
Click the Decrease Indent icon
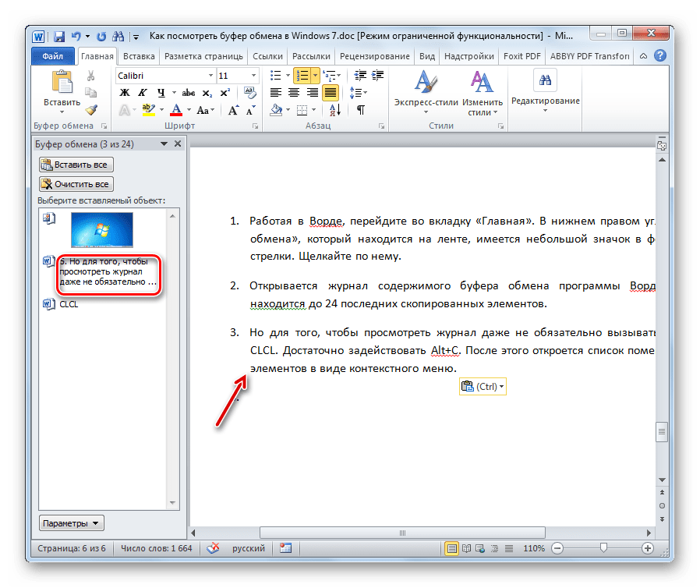coord(360,76)
